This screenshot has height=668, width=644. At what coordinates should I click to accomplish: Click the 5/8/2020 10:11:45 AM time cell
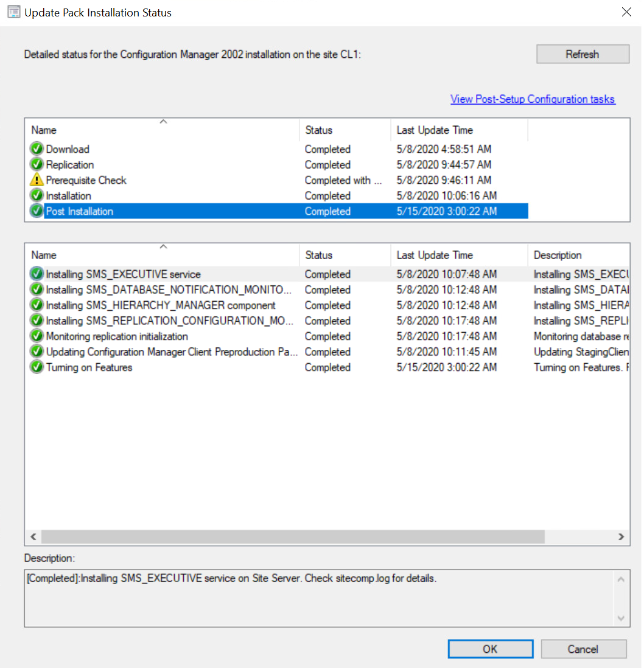tap(447, 352)
